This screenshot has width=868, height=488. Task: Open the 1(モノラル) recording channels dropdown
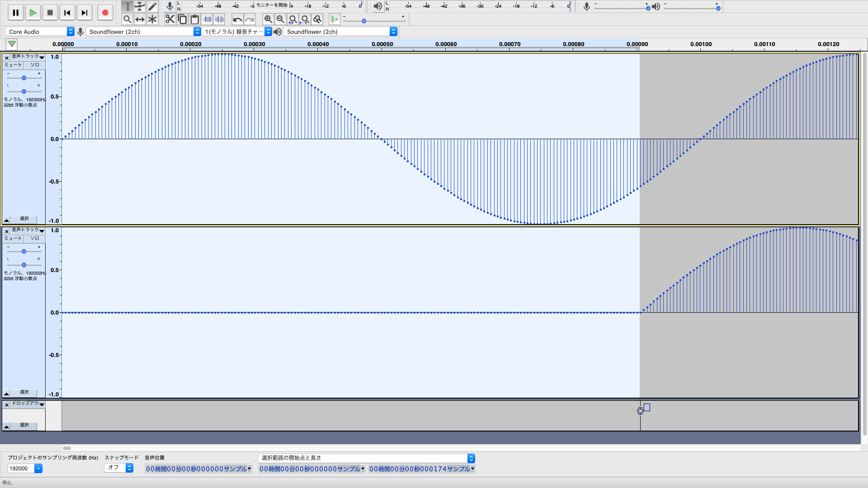[237, 32]
